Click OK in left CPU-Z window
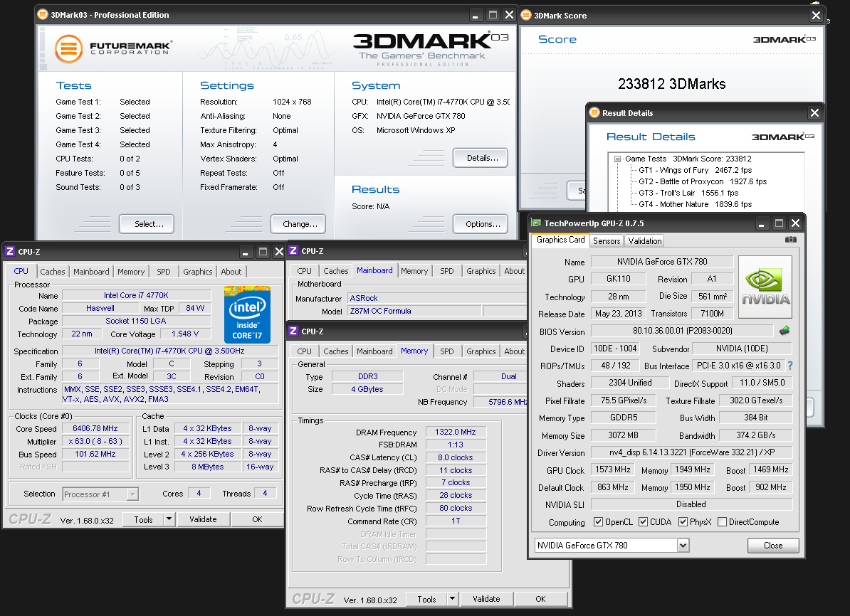This screenshot has width=850, height=616. tap(257, 519)
